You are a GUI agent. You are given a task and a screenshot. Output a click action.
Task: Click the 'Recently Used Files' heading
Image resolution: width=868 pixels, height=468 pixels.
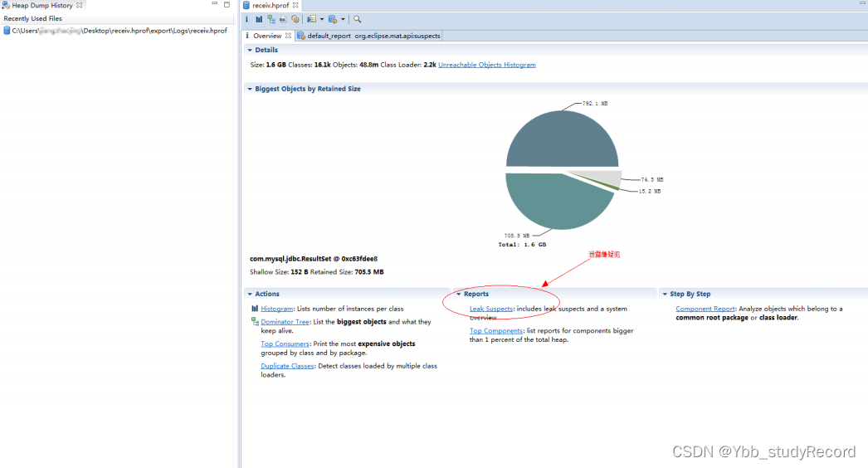tap(32, 18)
